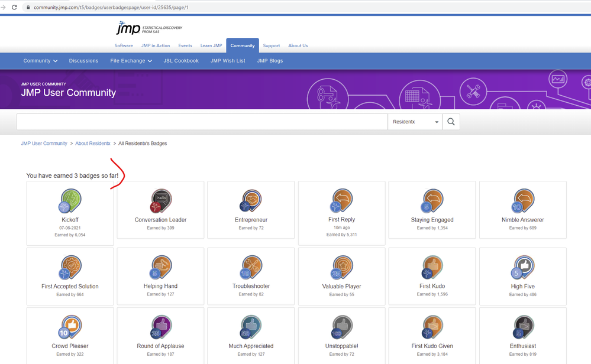The width and height of the screenshot is (591, 364).
Task: Click the Staying Engaged badge icon
Action: [x=432, y=201]
